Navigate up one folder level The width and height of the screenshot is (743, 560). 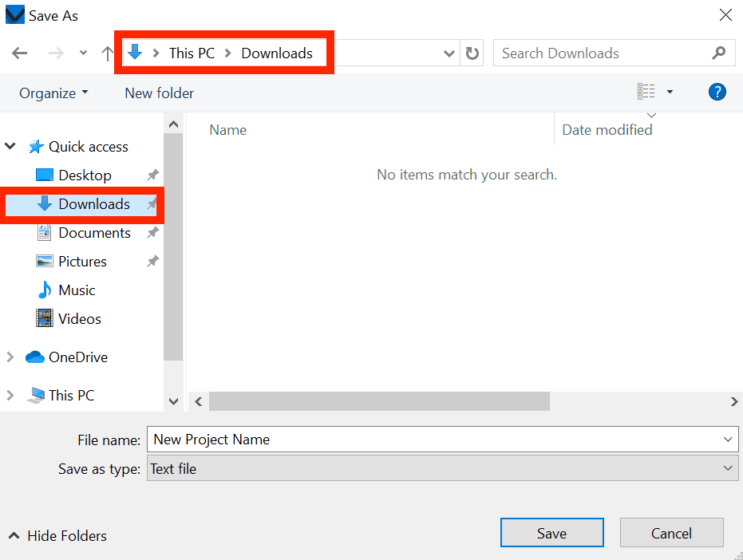(x=107, y=53)
